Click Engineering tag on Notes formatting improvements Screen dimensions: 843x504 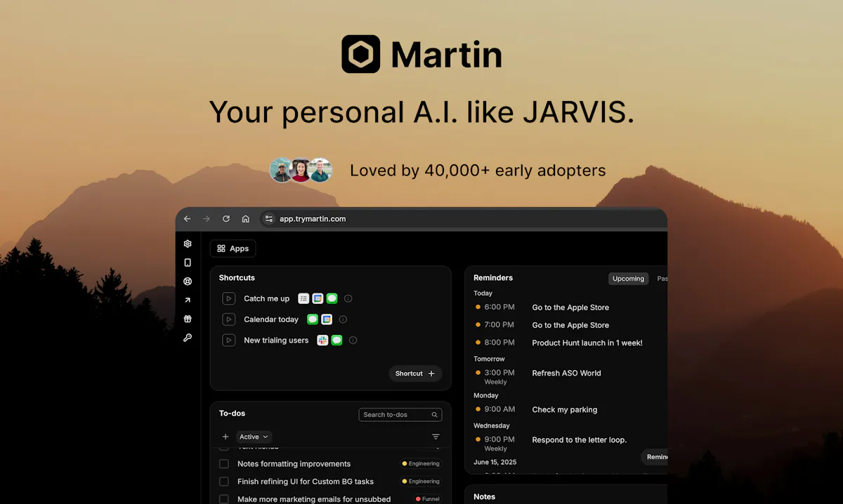[x=421, y=464]
